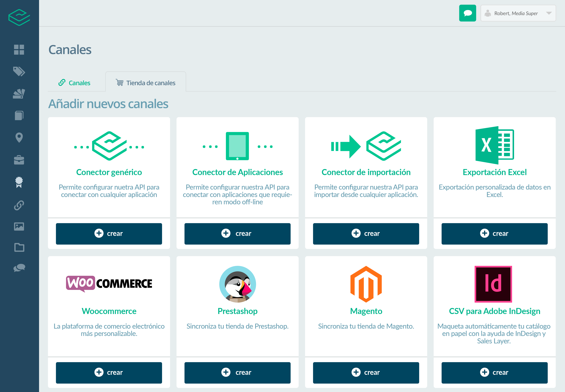Image resolution: width=565 pixels, height=392 pixels.
Task: Switch to the Canales tab
Action: coord(74,83)
